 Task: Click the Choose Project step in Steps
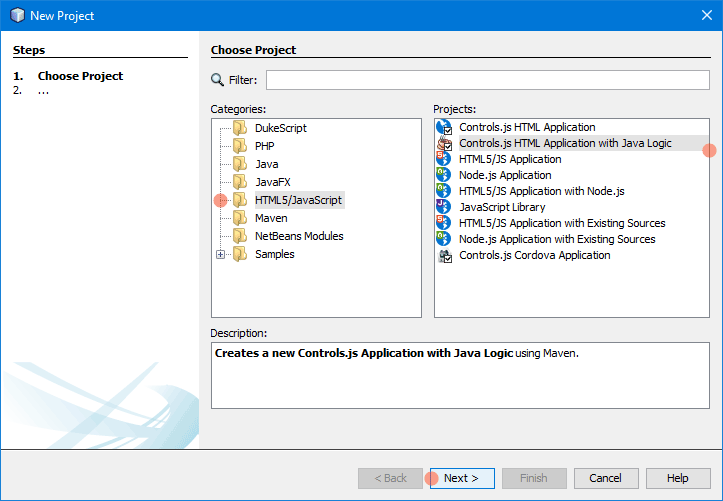[80, 76]
